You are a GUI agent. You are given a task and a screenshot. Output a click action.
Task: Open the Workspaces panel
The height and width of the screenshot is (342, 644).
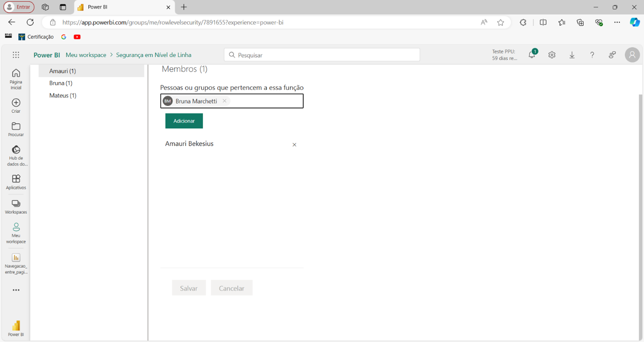click(16, 204)
